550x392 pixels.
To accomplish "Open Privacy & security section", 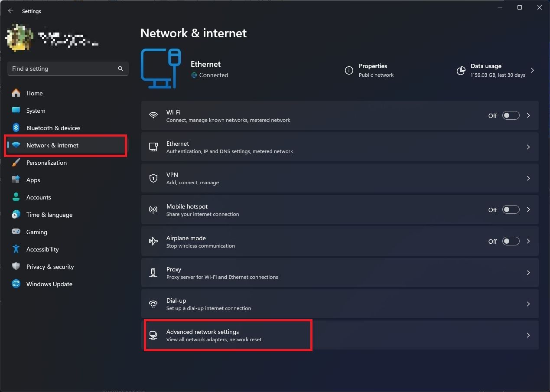I will click(50, 267).
